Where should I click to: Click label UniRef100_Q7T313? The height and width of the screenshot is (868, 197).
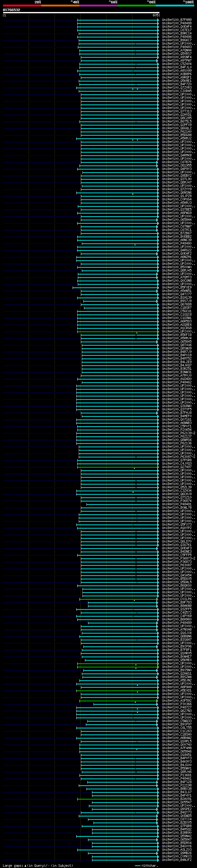coord(177,111)
